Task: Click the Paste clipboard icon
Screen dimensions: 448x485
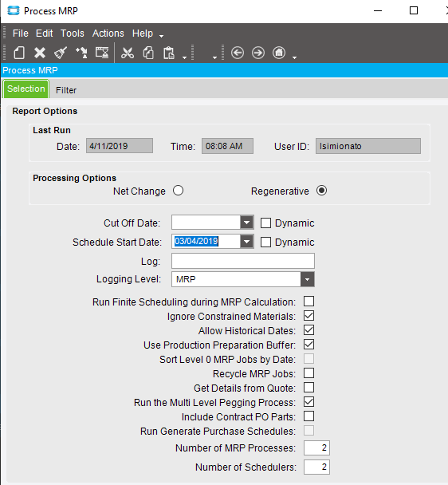Action: tap(169, 53)
